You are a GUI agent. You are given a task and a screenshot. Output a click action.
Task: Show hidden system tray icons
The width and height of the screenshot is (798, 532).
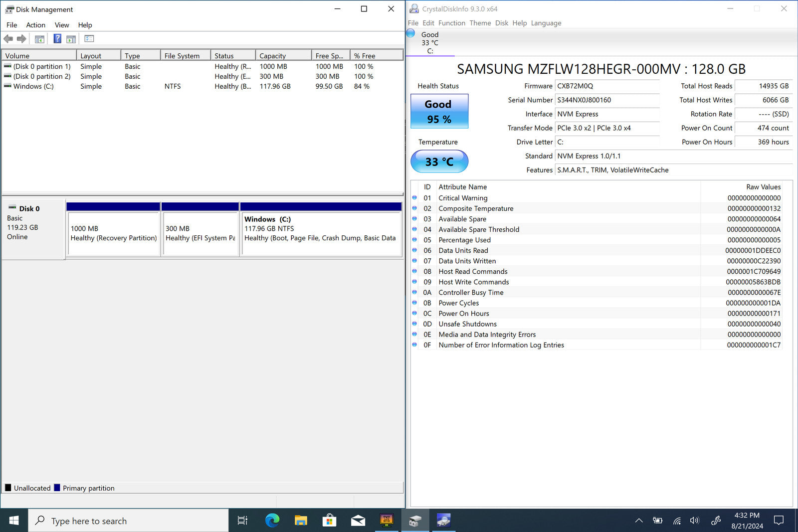click(638, 521)
